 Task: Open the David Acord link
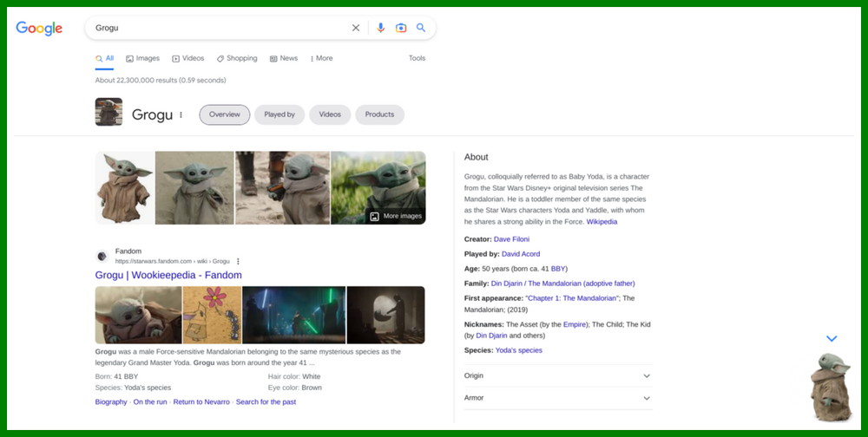(521, 254)
